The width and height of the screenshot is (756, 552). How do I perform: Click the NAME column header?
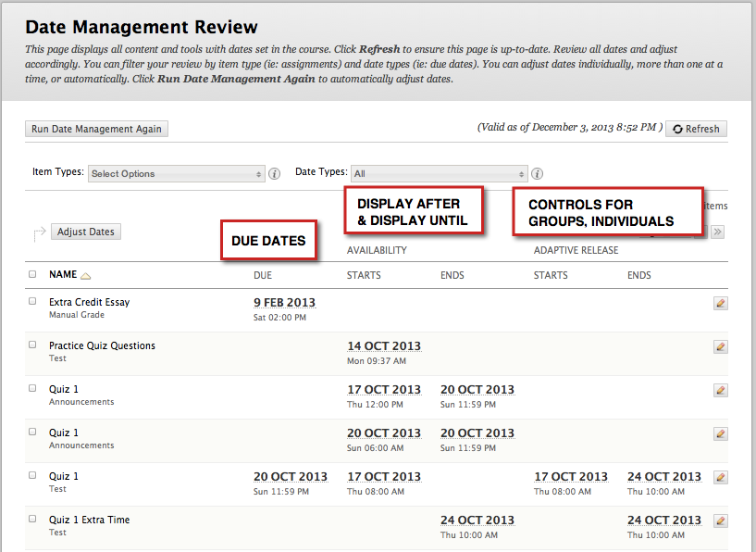tap(63, 275)
